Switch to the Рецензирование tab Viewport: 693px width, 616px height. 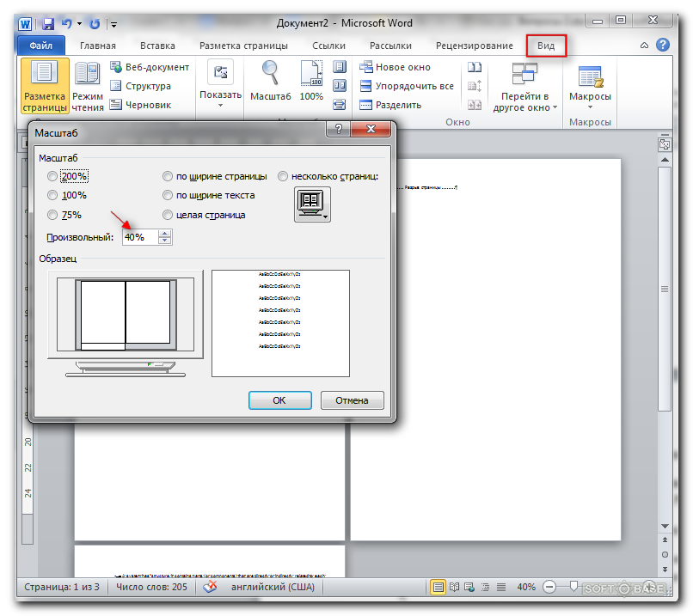[x=475, y=46]
